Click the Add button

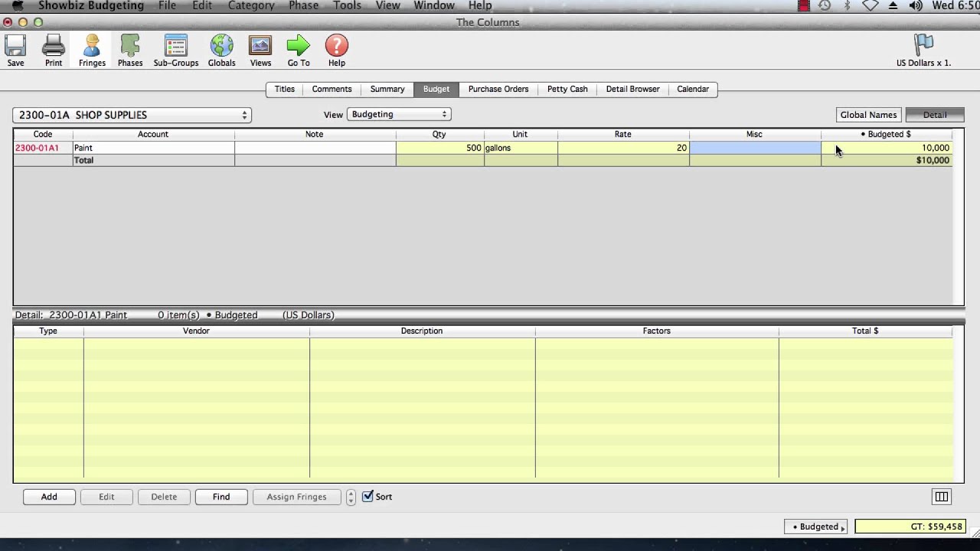(x=49, y=497)
